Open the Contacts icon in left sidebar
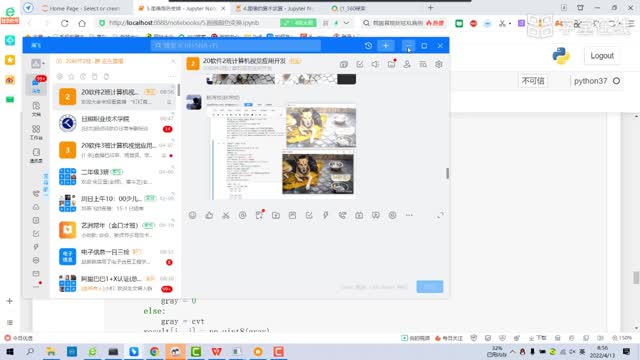The image size is (640, 360). tap(36, 155)
